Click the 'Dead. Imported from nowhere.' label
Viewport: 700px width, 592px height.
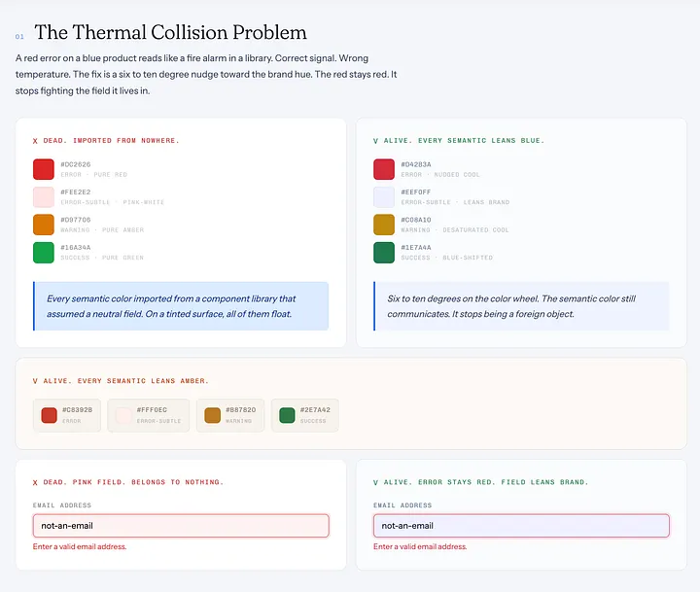[106, 141]
